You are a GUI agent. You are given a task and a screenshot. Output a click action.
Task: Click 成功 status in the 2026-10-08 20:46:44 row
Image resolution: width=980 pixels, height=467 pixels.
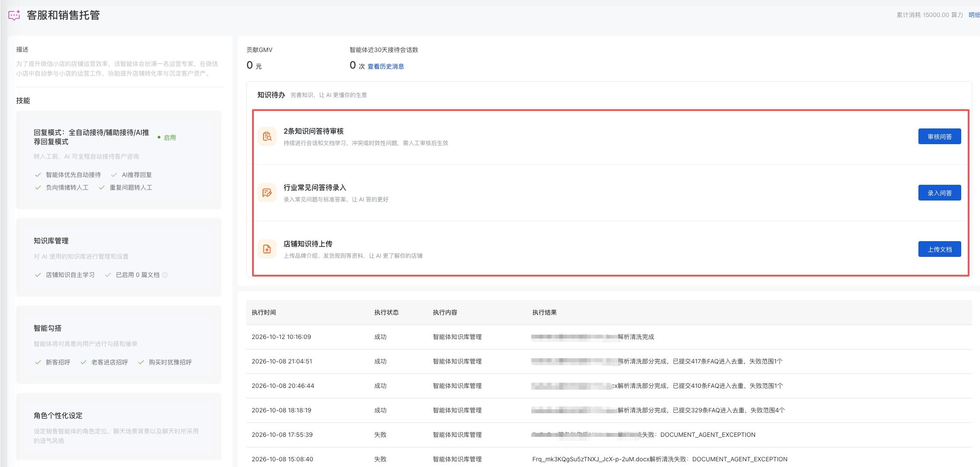(x=381, y=386)
